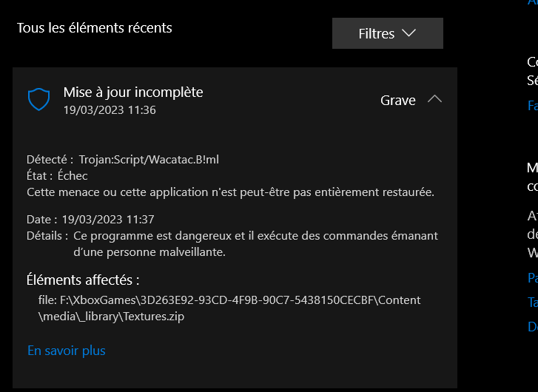The width and height of the screenshot is (538, 392).
Task: Click the Éléments affectés heading
Action: pos(83,280)
